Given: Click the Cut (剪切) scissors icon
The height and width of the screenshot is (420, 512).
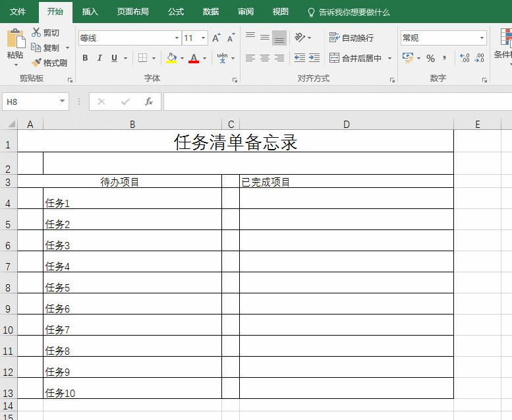Looking at the screenshot, I should (x=36, y=32).
